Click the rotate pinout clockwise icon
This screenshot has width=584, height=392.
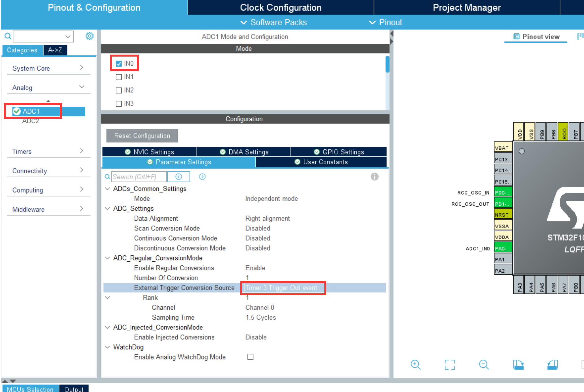coord(518,365)
